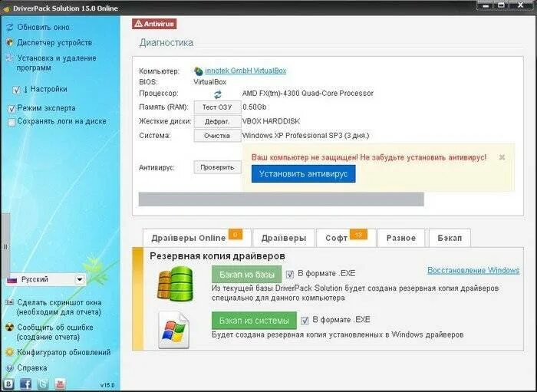
Task: Click the sidebar collapse handle
Action: [5, 246]
